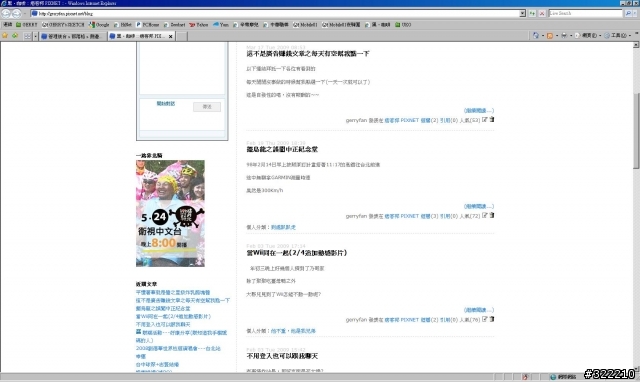The width and height of the screenshot is (640, 382).
Task: Open the Yahoo favorite link
Action: point(199,25)
